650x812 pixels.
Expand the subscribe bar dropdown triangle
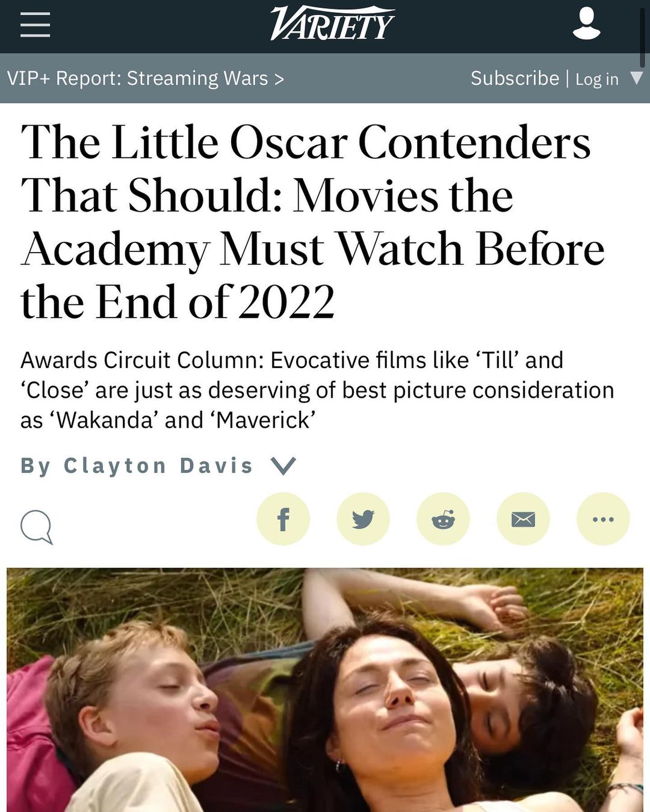[x=636, y=78]
